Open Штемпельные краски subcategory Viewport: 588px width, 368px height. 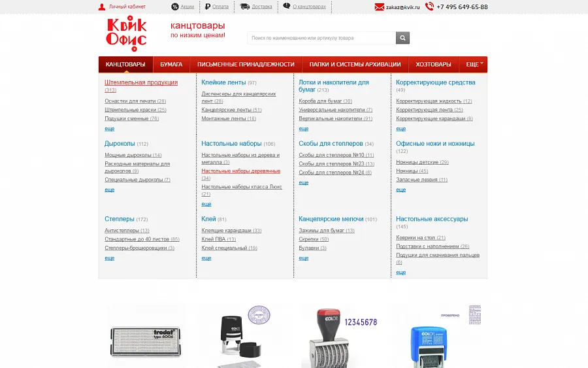(135, 110)
